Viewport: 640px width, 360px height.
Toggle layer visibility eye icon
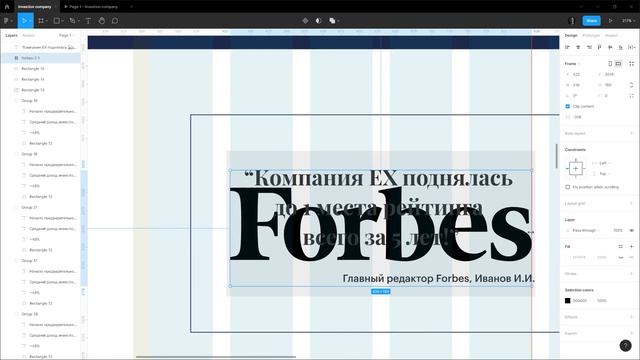(631, 230)
